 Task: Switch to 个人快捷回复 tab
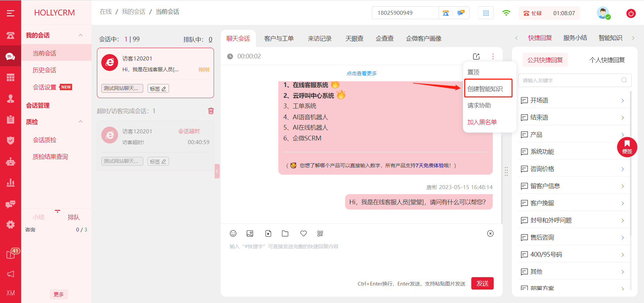(x=607, y=60)
